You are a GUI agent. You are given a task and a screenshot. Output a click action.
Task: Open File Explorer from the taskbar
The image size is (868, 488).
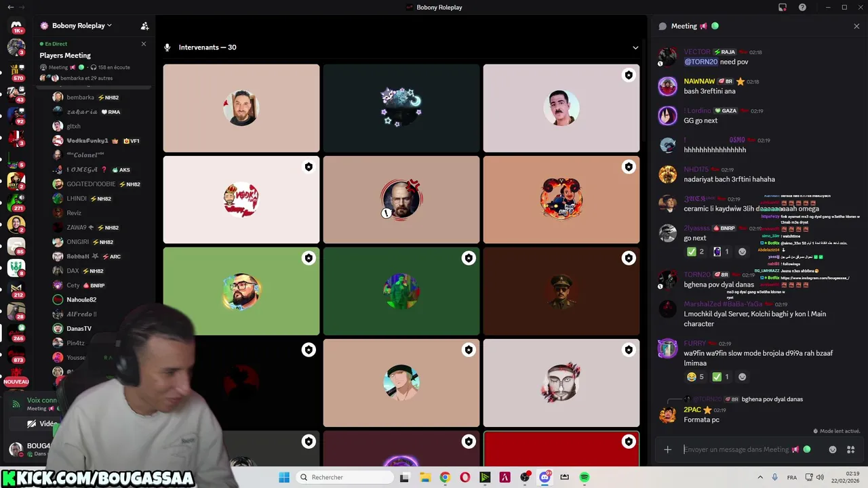coord(425,477)
